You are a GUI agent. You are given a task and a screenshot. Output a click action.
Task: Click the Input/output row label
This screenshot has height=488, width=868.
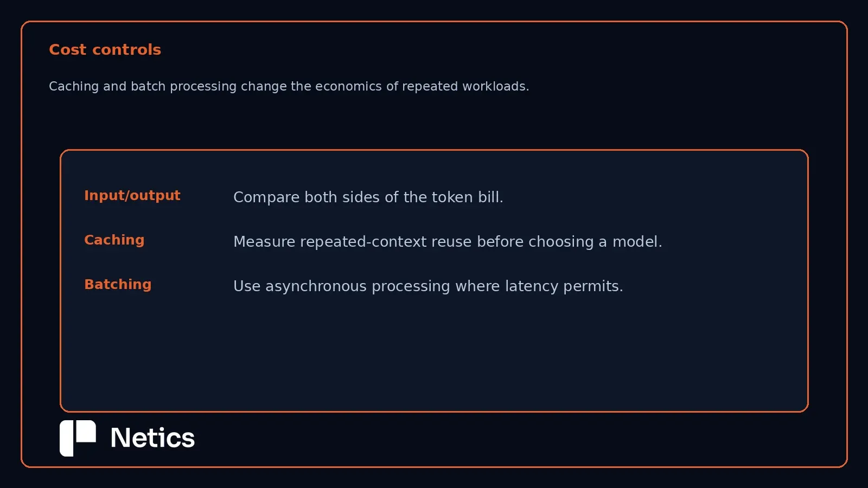(x=132, y=196)
